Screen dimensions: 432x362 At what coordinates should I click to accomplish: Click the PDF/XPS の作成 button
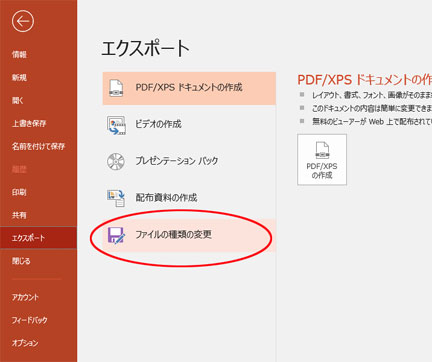(x=322, y=160)
